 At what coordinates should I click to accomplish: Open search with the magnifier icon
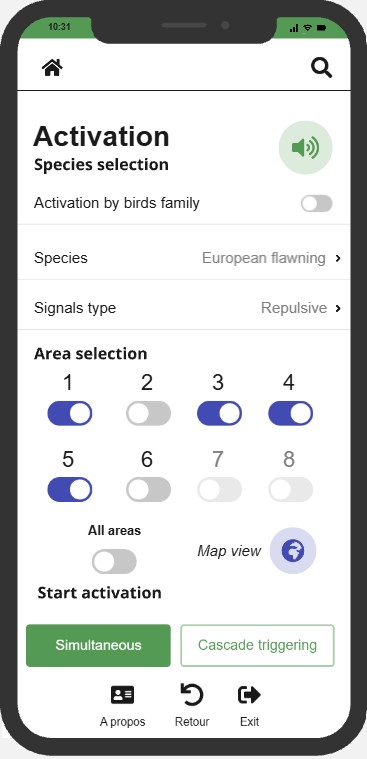(321, 68)
